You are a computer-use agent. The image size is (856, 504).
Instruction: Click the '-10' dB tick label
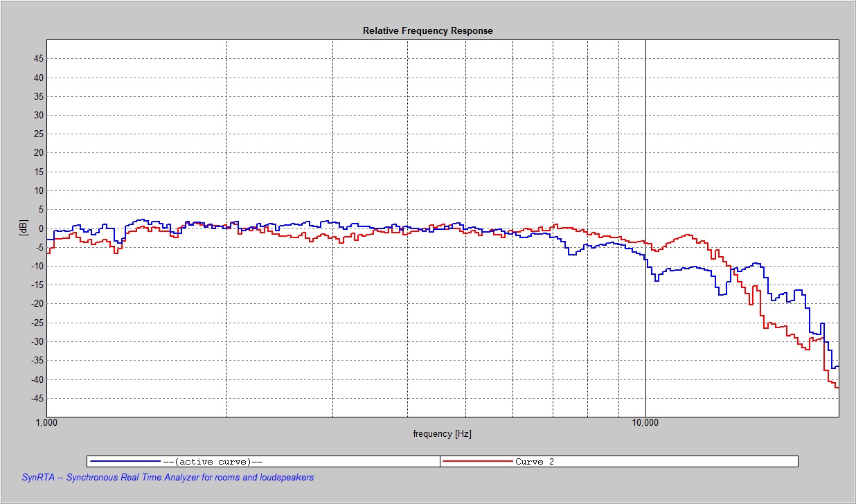(x=37, y=267)
